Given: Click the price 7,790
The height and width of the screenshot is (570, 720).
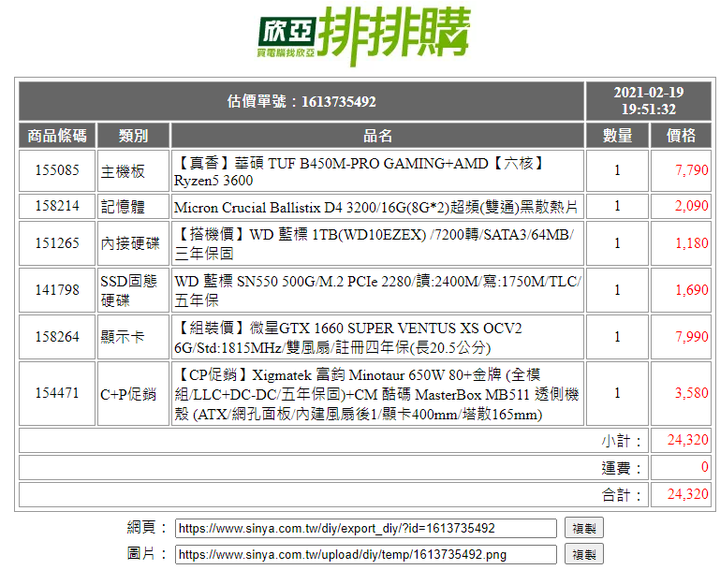Looking at the screenshot, I should pyautogui.click(x=692, y=170).
